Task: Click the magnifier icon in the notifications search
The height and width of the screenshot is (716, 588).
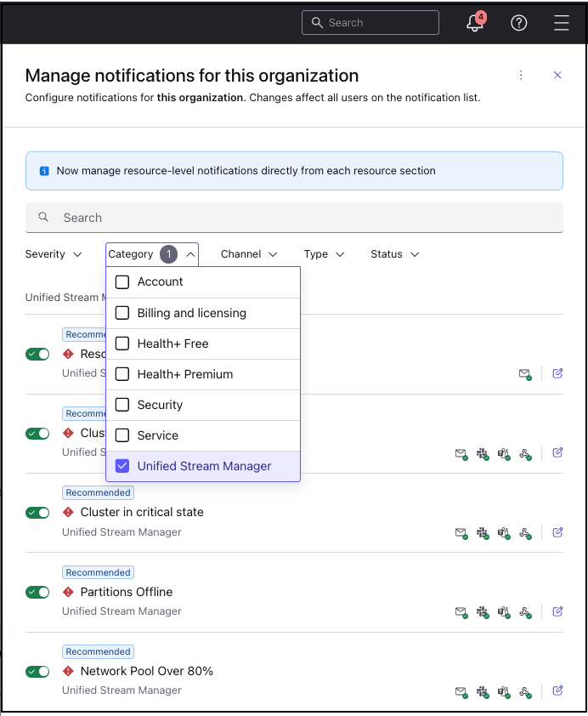Action: coord(43,217)
